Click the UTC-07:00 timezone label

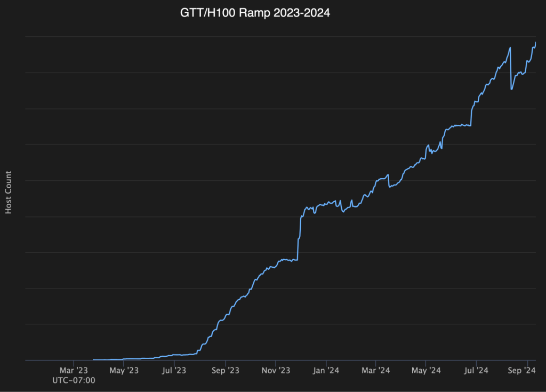pos(74,380)
